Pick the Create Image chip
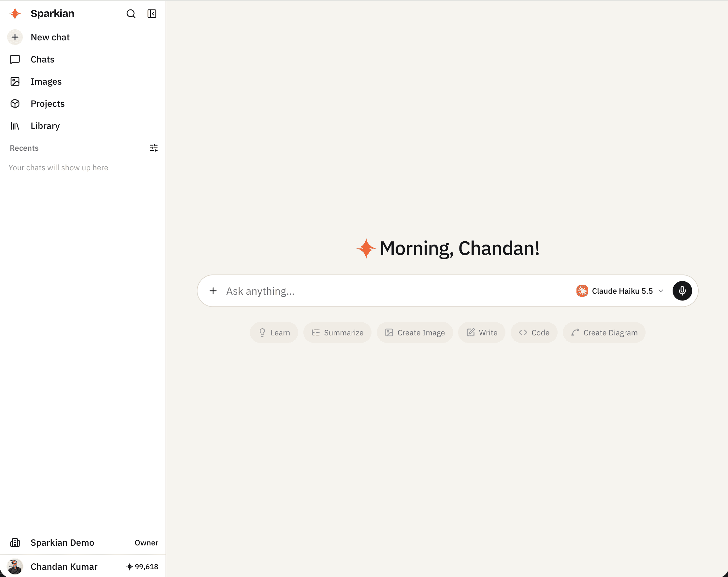This screenshot has width=728, height=577. pos(415,333)
